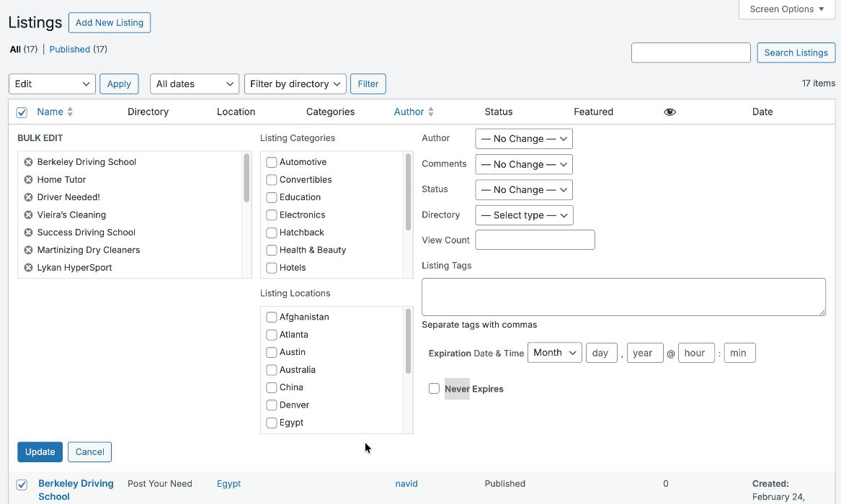Remove Success Driving School from bulk edit

pos(29,233)
